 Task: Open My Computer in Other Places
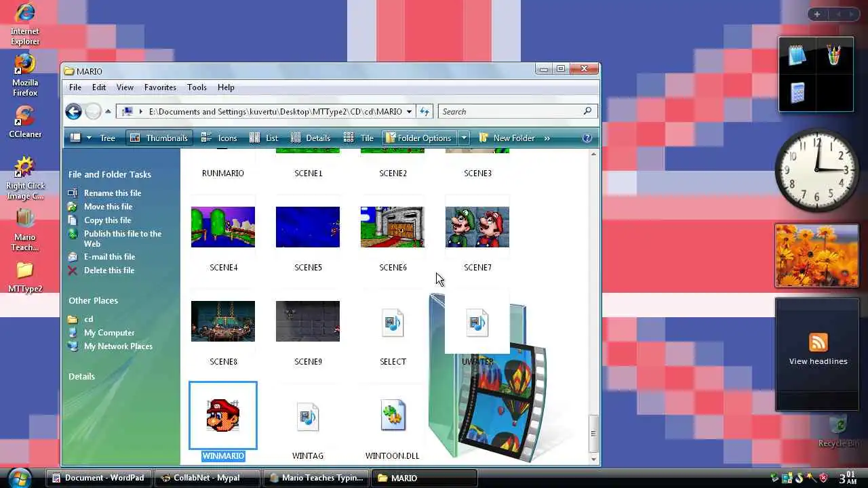109,333
